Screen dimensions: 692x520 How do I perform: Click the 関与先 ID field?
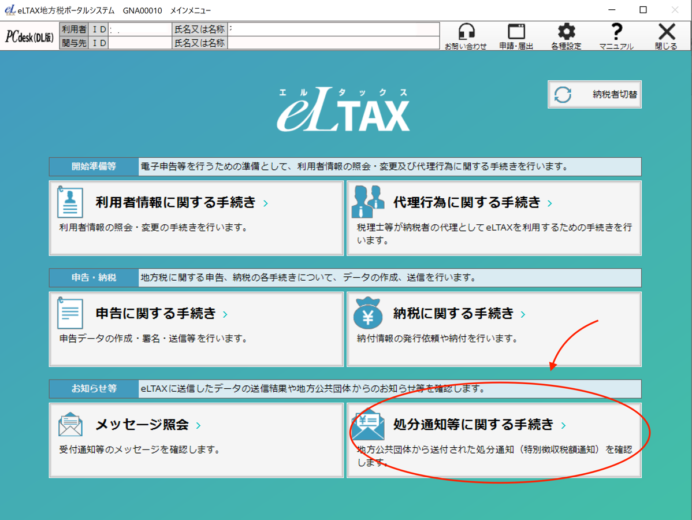click(140, 43)
